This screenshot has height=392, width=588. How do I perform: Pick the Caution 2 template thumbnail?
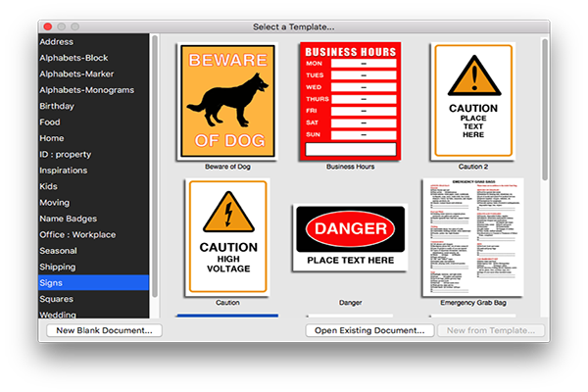click(473, 101)
